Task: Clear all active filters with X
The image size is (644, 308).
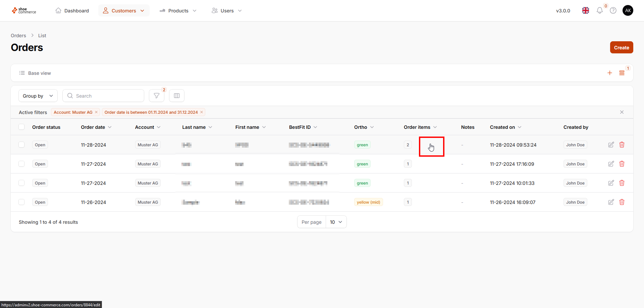Action: 622,112
